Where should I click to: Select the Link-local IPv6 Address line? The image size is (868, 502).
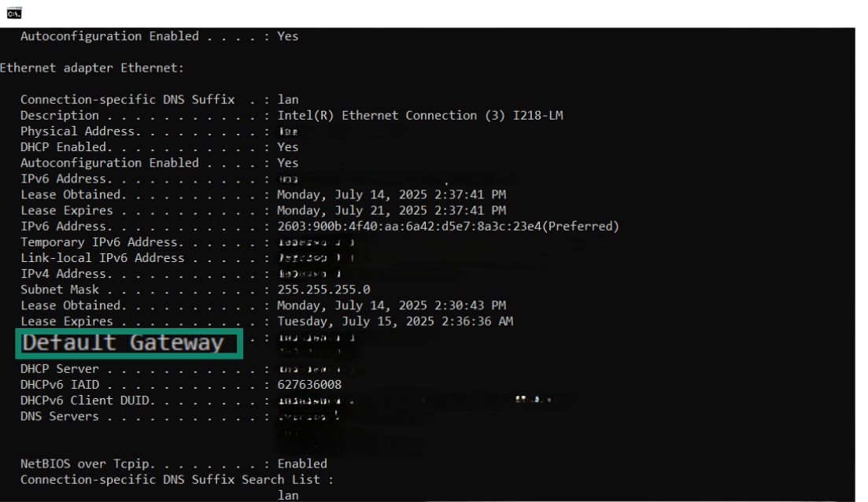157,257
